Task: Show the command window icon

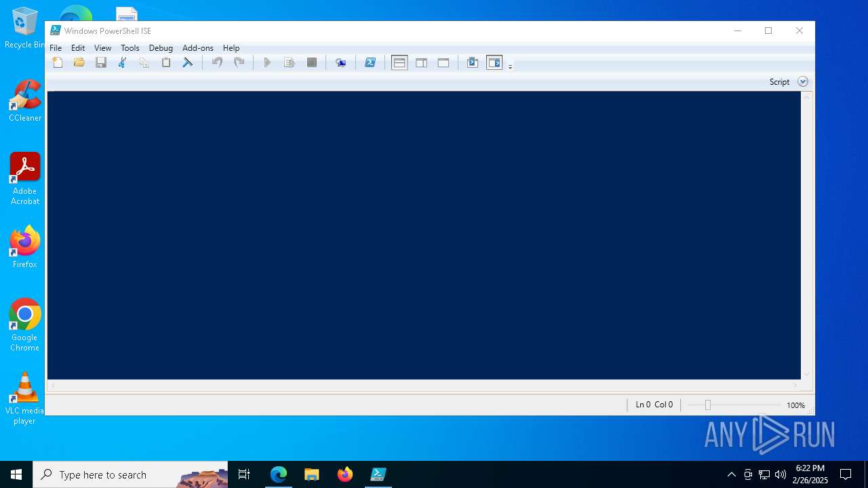Action: 473,62
